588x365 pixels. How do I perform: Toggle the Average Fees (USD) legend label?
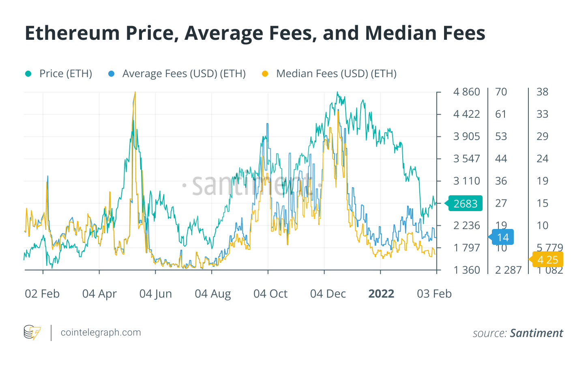(x=184, y=74)
